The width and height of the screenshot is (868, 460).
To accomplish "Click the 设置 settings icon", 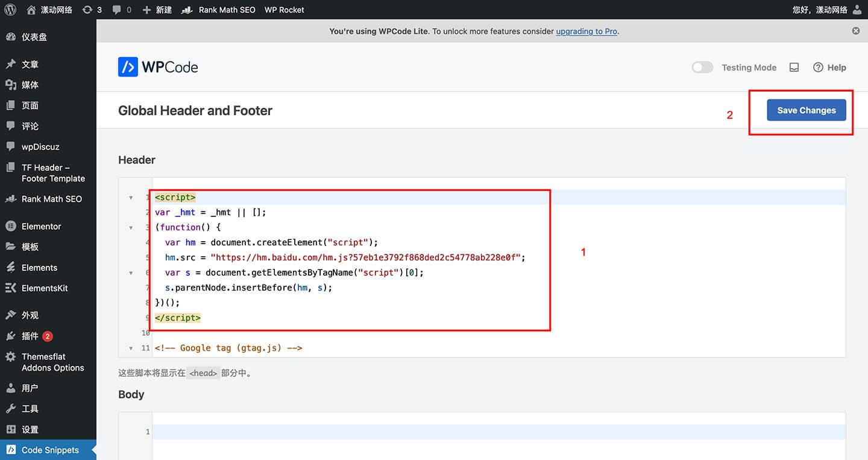I will 11,429.
